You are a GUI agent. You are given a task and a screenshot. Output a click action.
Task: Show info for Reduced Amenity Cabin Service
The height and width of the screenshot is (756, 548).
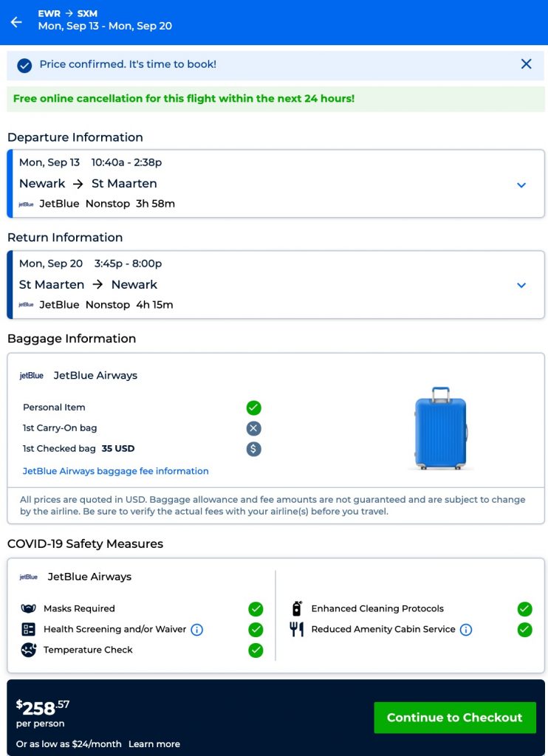coord(466,630)
